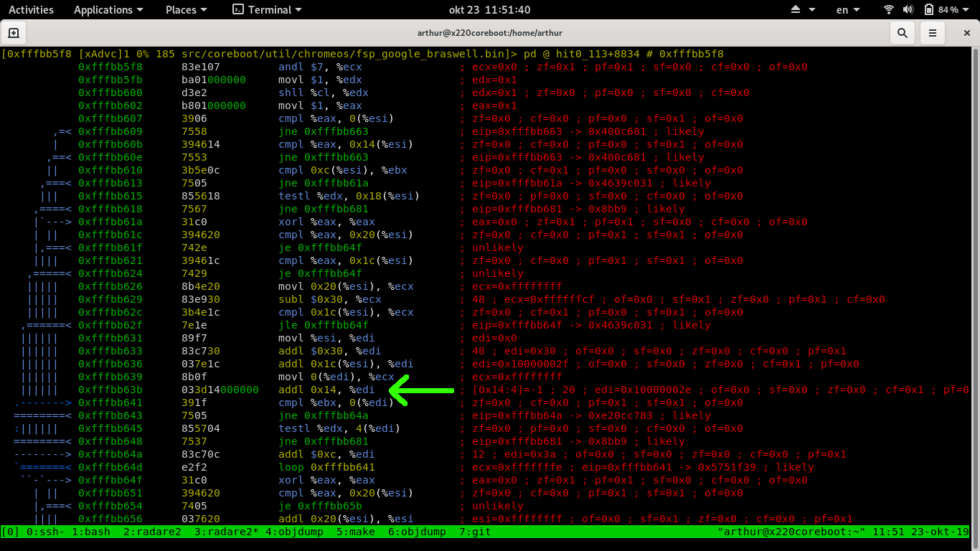Click instruction subl $0x30, %ecx
Viewport: 980px width, 551px height.
(x=330, y=299)
